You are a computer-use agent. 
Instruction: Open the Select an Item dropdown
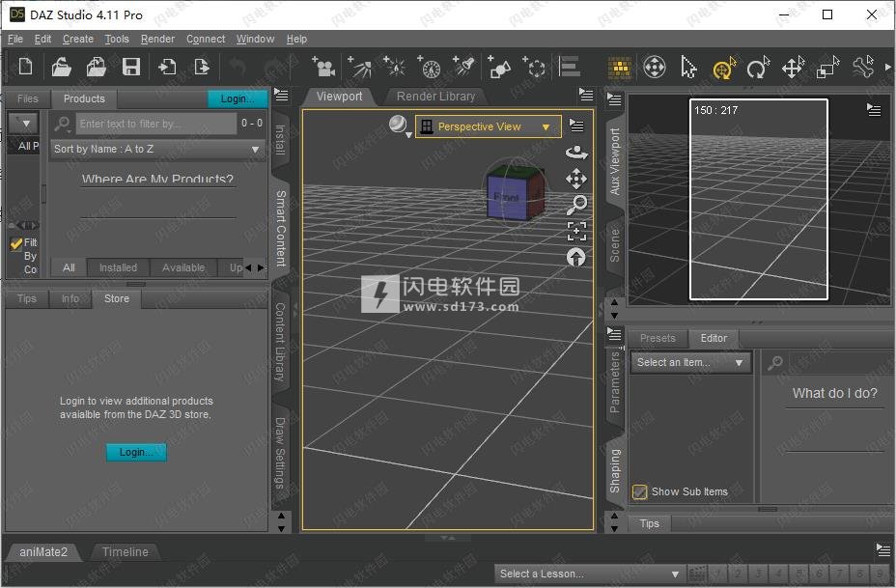point(690,362)
